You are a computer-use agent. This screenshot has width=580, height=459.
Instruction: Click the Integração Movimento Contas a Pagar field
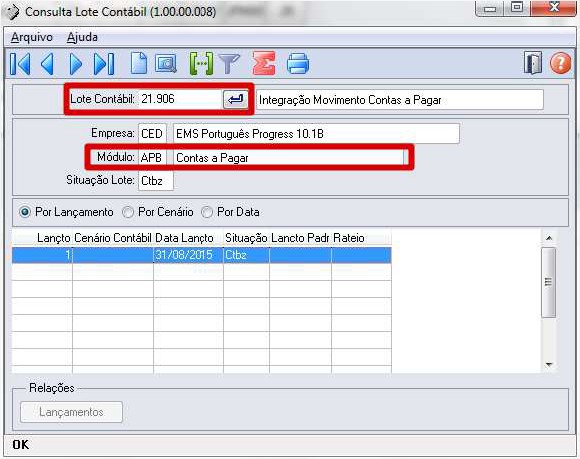400,99
